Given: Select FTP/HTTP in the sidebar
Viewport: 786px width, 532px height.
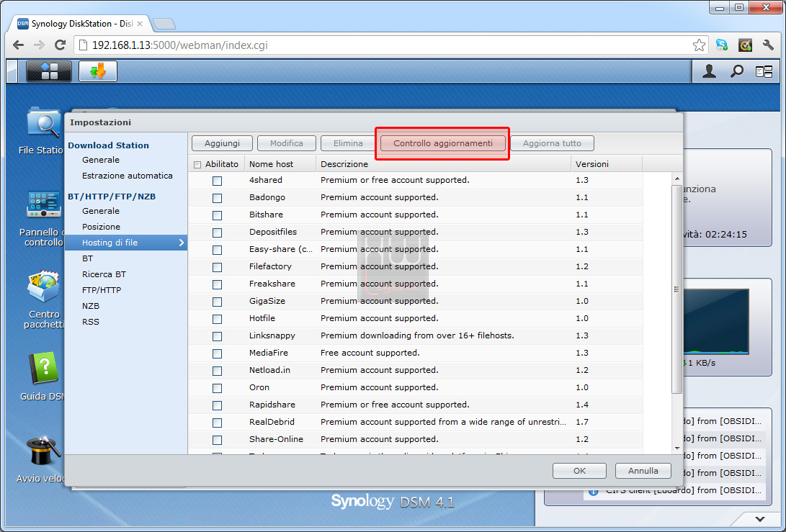Looking at the screenshot, I should 102,290.
